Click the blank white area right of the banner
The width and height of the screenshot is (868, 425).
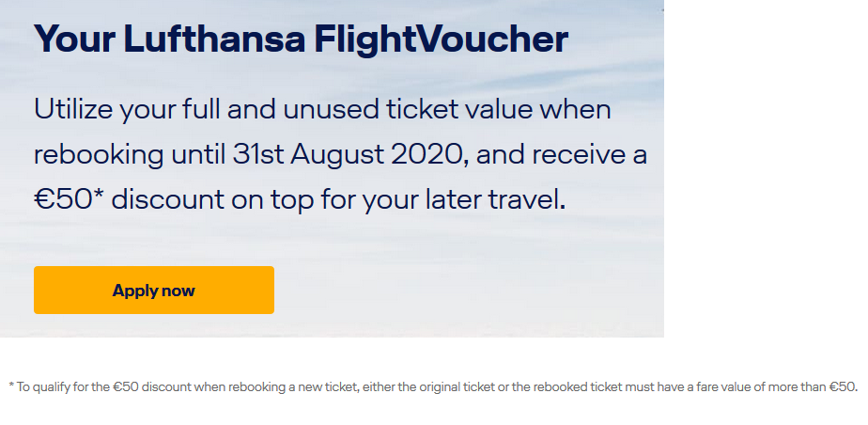(x=766, y=166)
